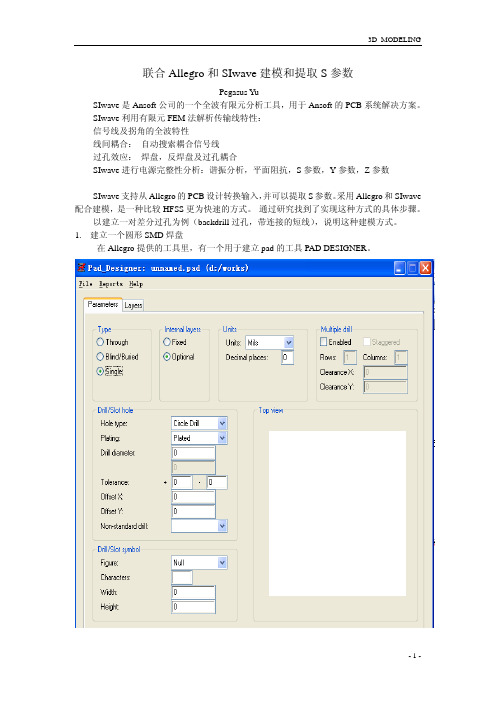496x702 pixels.
Task: Click the 3D MODELING page header
Action: tap(394, 39)
